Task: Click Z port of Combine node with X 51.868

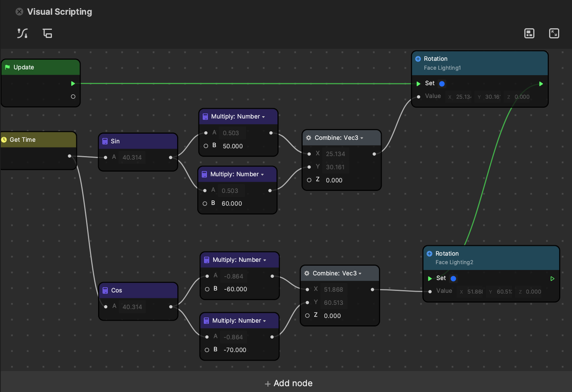Action: tap(307, 316)
